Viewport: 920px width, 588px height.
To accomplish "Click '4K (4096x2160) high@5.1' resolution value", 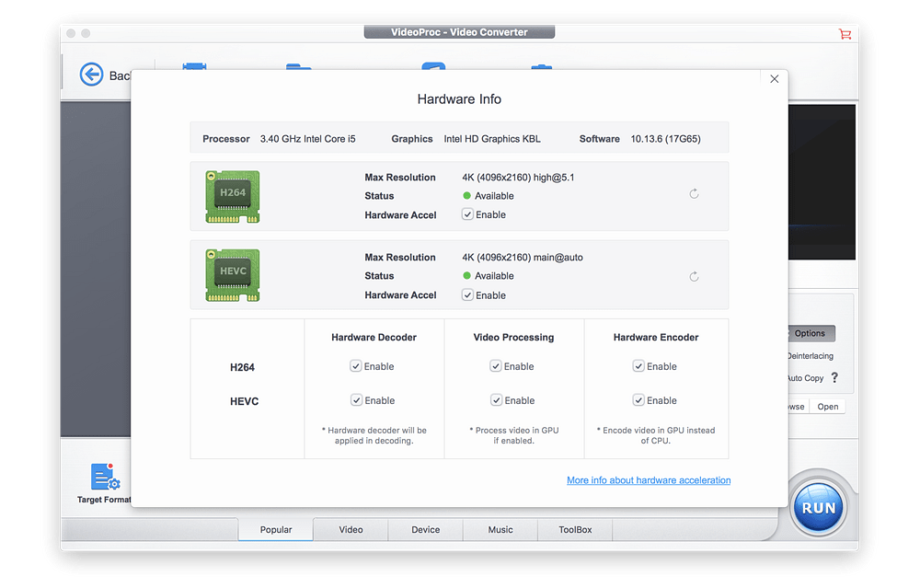I will 518,178.
